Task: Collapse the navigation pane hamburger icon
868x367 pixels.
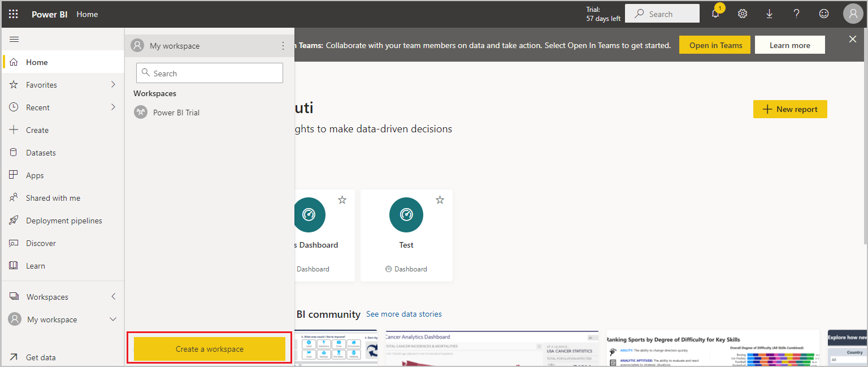Action: tap(14, 39)
